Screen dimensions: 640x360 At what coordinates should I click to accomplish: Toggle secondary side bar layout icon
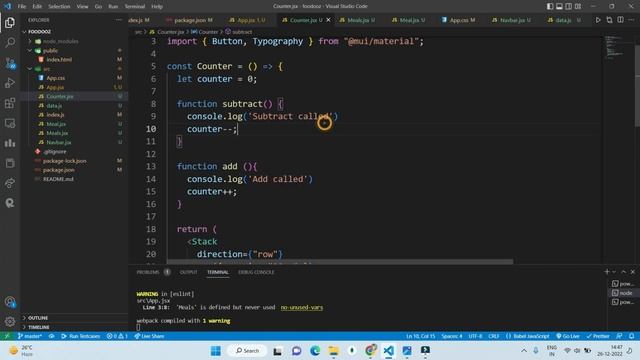pyautogui.click(x=569, y=6)
